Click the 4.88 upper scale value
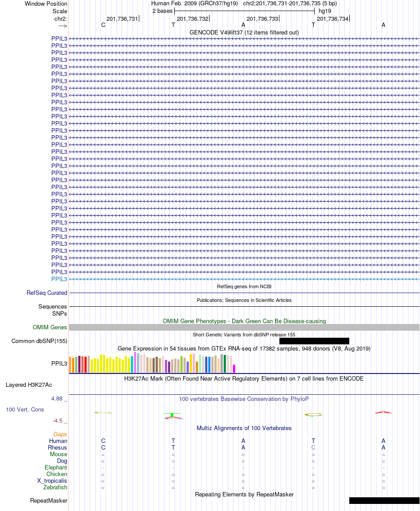Viewport: 420px width, 511px height. 57,399
